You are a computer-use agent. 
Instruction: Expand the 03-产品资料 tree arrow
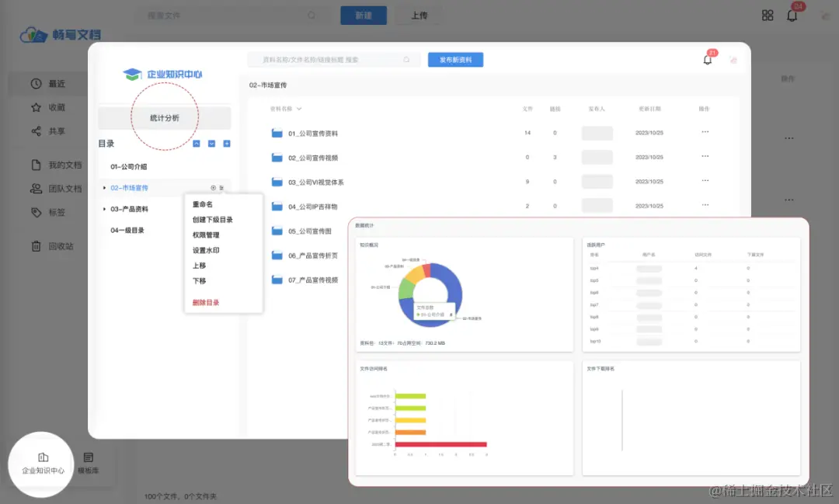[x=104, y=209]
